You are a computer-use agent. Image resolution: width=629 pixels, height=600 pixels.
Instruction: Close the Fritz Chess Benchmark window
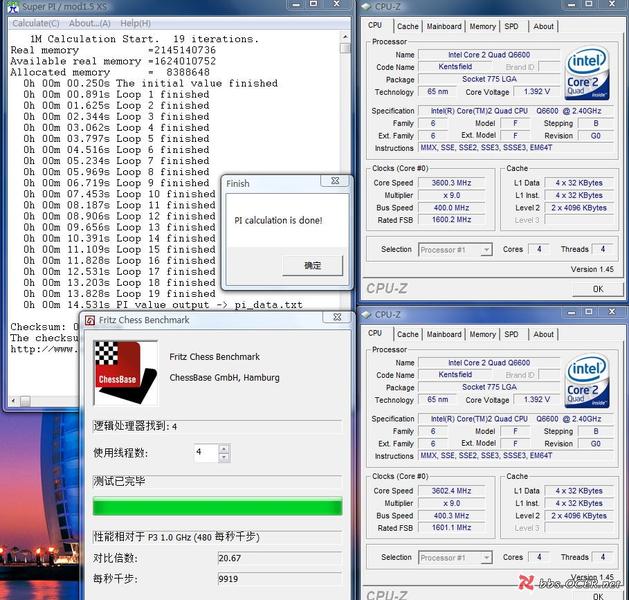coord(337,317)
